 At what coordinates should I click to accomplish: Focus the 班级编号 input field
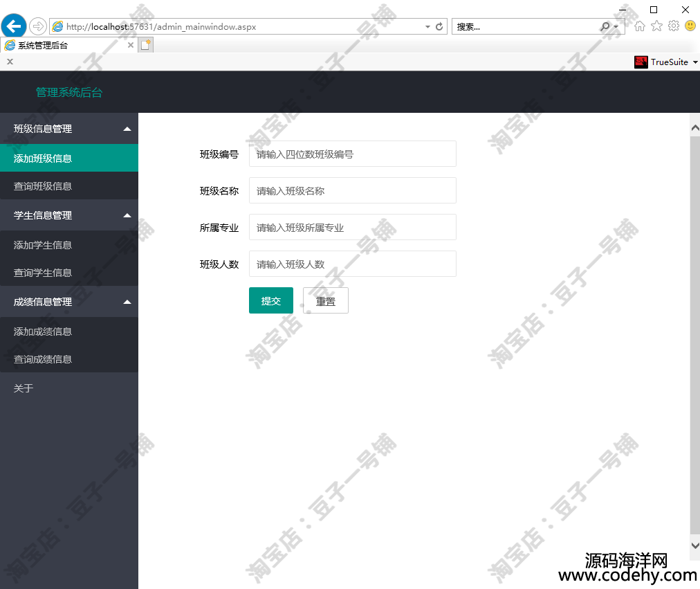pyautogui.click(x=353, y=154)
